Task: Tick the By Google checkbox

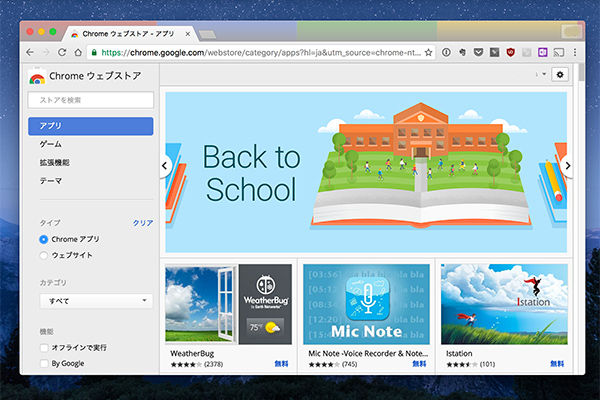Action: click(x=44, y=363)
